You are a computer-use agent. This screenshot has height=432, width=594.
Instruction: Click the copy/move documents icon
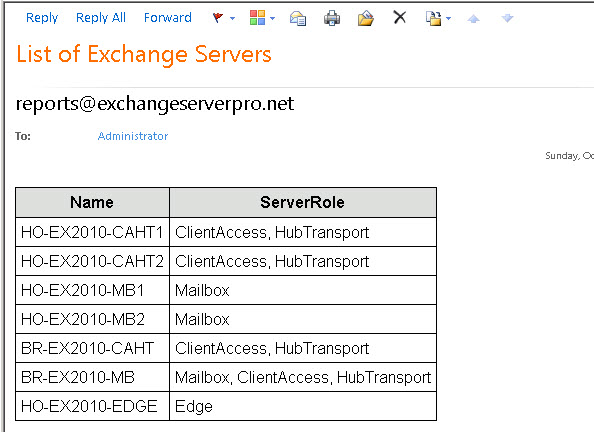tap(433, 18)
